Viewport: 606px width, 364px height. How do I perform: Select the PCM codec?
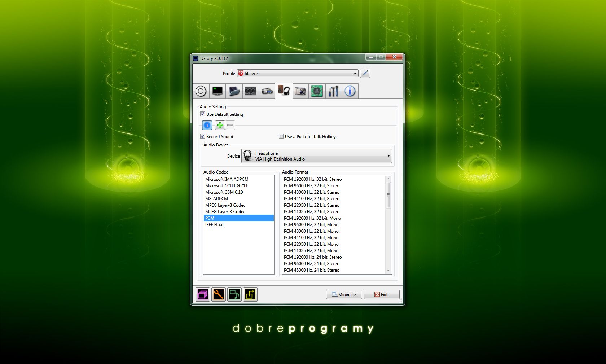click(x=239, y=218)
